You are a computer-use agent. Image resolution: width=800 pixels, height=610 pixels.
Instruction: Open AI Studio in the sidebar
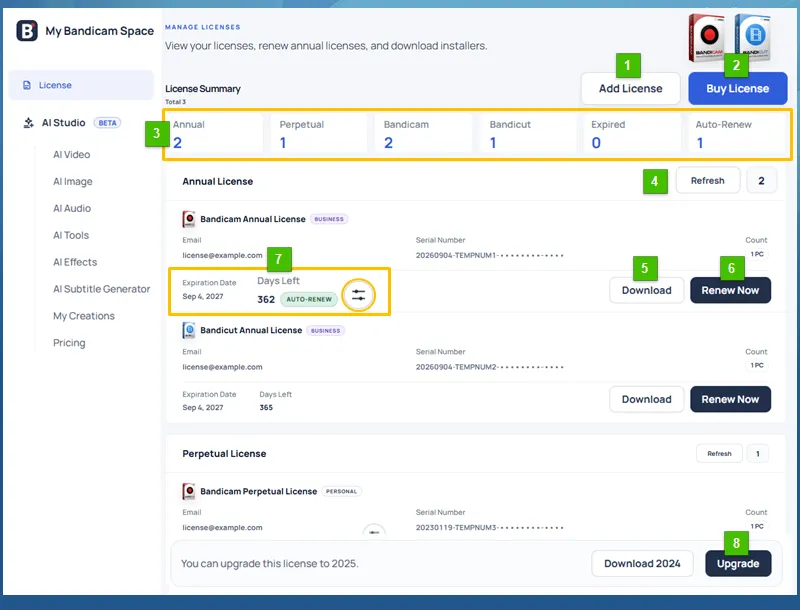pos(64,123)
